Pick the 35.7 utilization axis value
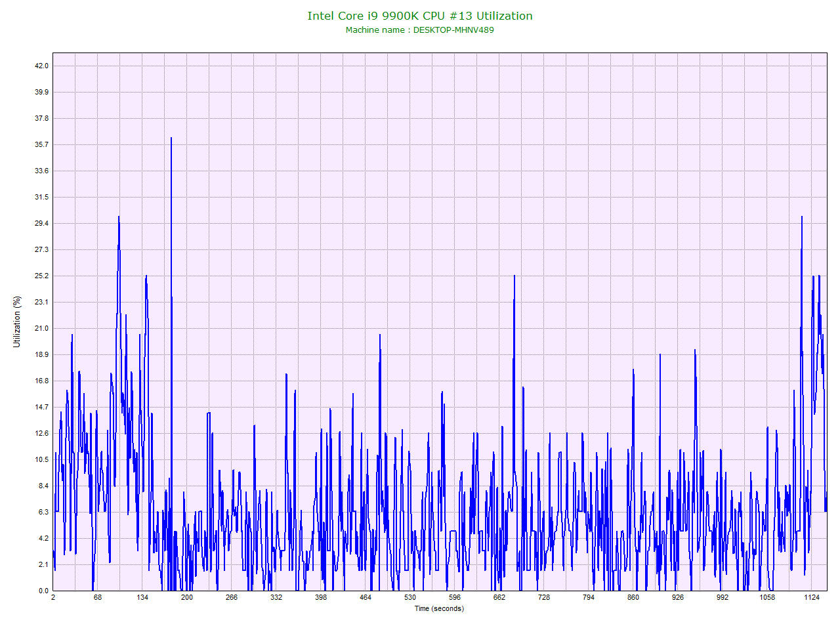The height and width of the screenshot is (630, 840). click(42, 144)
